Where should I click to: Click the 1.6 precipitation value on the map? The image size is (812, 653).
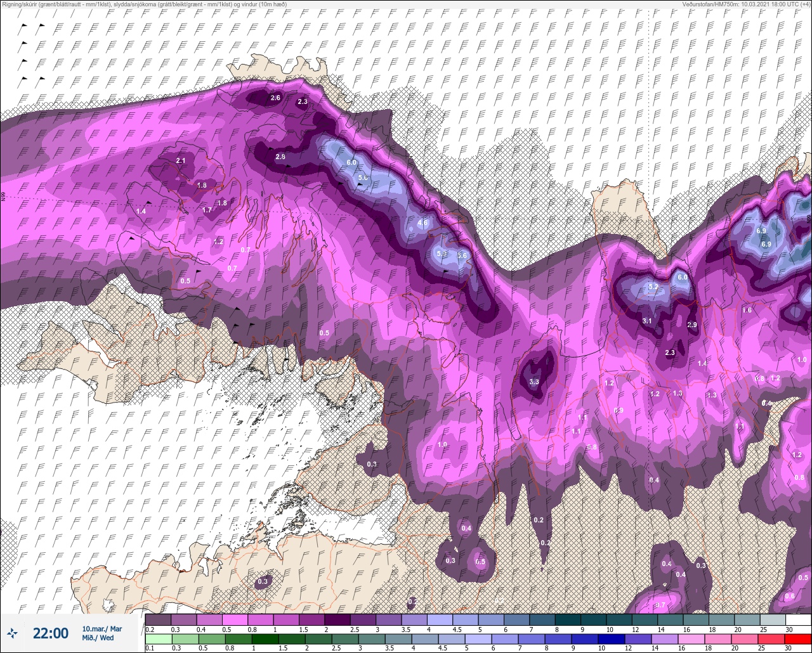tap(747, 310)
